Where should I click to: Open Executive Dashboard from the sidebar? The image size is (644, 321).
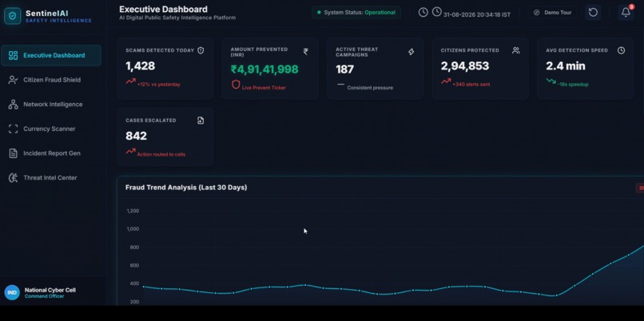click(51, 55)
